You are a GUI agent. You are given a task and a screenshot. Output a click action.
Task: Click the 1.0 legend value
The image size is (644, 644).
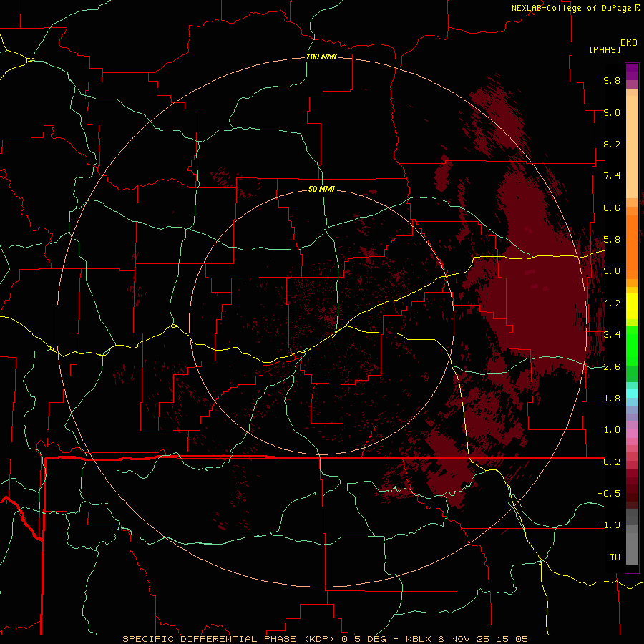coord(612,429)
